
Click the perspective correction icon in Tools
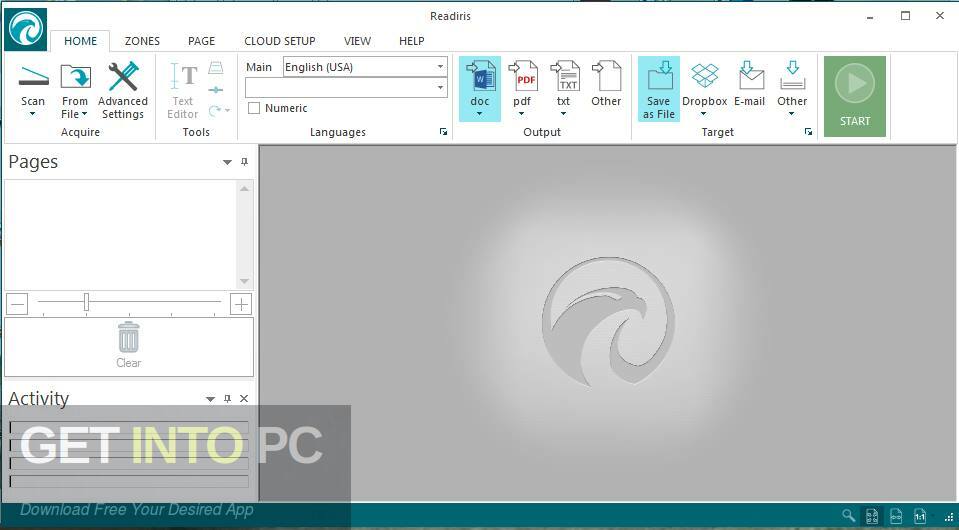(216, 68)
